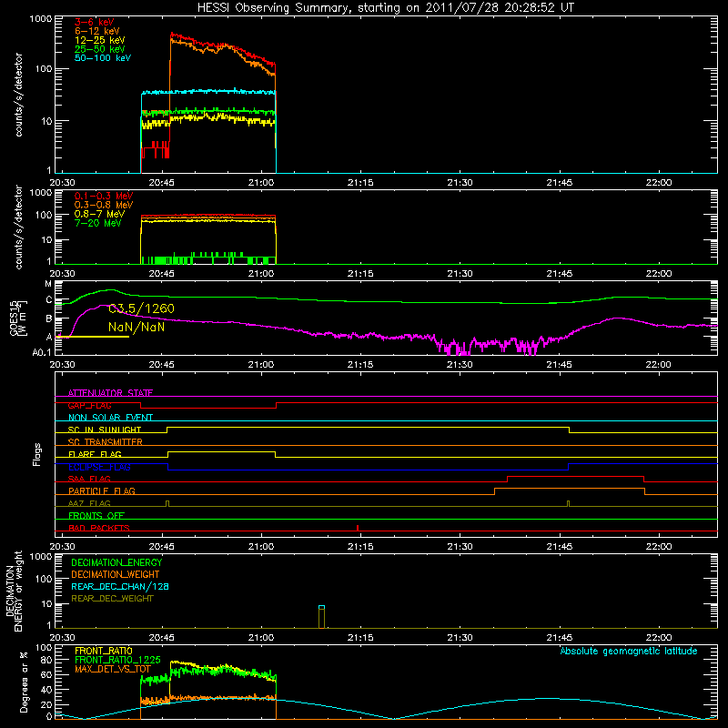Select the BAD_PACKETS flag label

pyautogui.click(x=99, y=528)
